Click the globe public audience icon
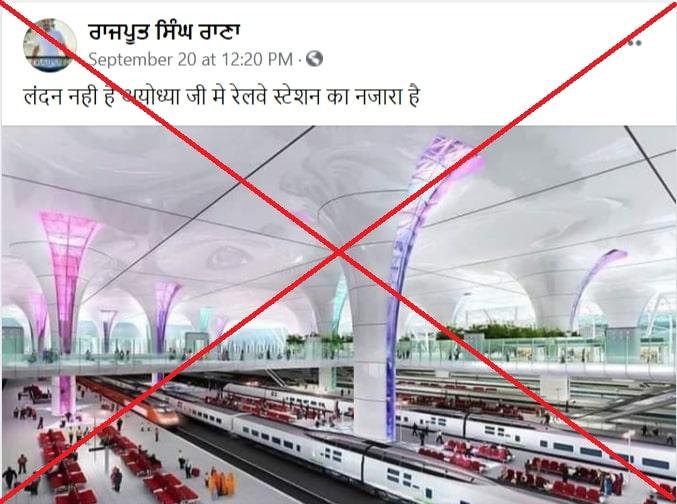This screenshot has width=677, height=504. pyautogui.click(x=314, y=58)
